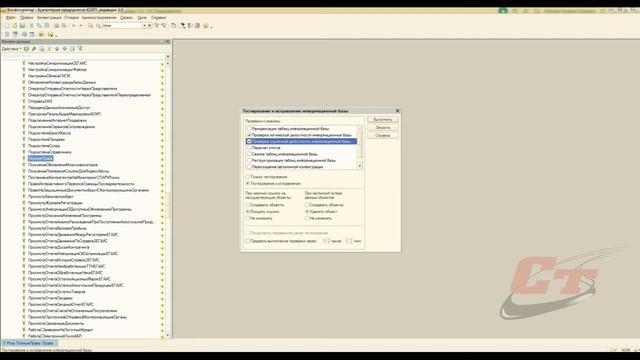
Task: Close the Configuration panel
Action: pyautogui.click(x=167, y=42)
